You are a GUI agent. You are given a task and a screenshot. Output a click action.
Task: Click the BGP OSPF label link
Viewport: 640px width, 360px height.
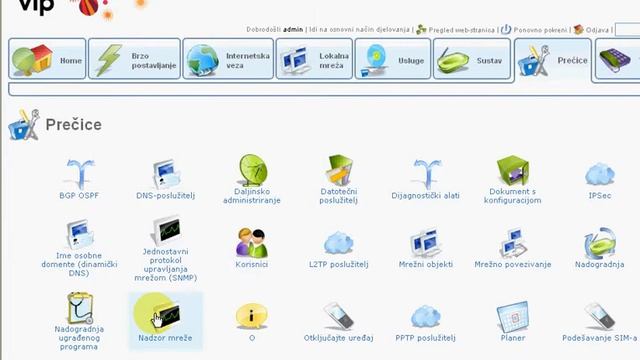[x=79, y=196]
